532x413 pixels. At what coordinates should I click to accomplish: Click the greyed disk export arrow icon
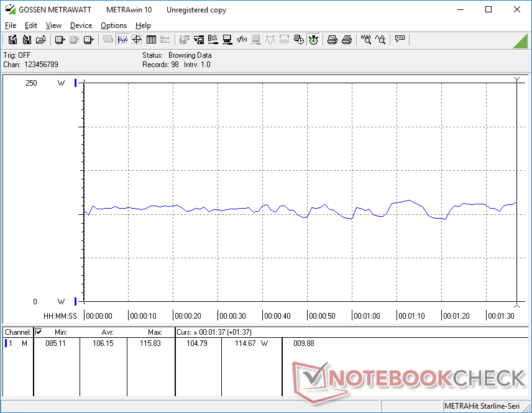coord(184,40)
